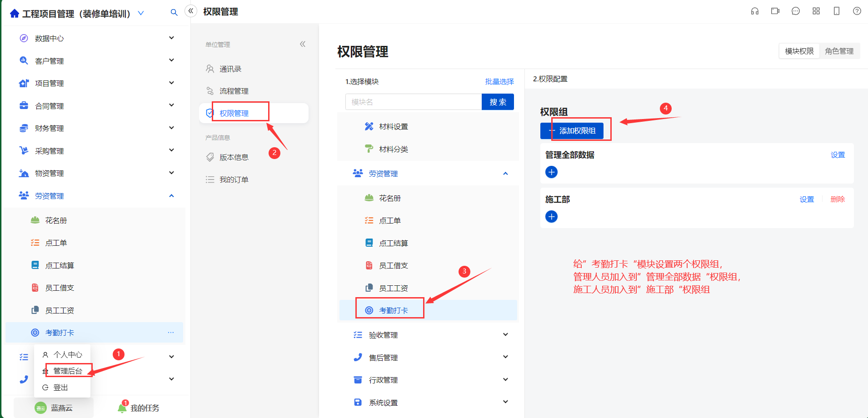Click 设置 for 管理全部数据 group
This screenshot has height=418, width=868.
(838, 155)
